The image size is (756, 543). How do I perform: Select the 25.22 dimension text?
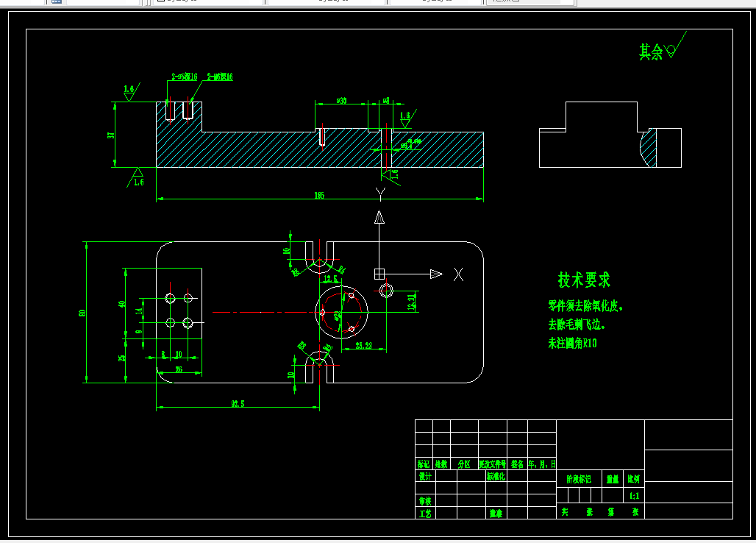point(363,346)
